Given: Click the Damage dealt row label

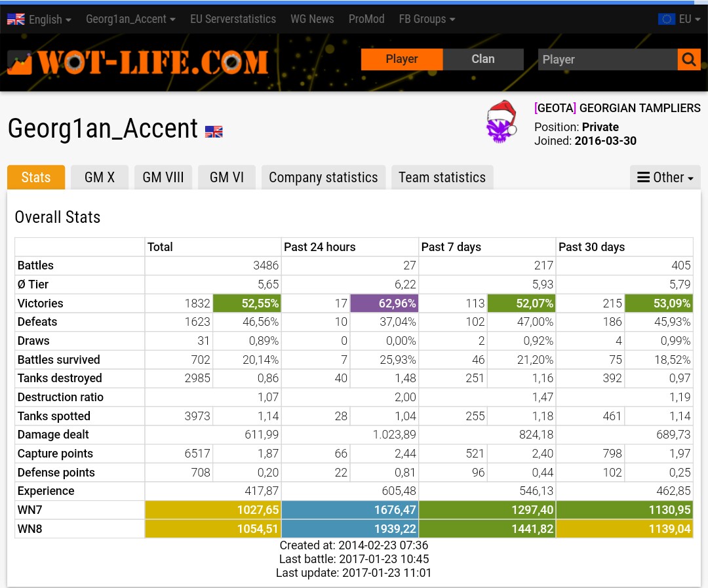Looking at the screenshot, I should tap(53, 435).
